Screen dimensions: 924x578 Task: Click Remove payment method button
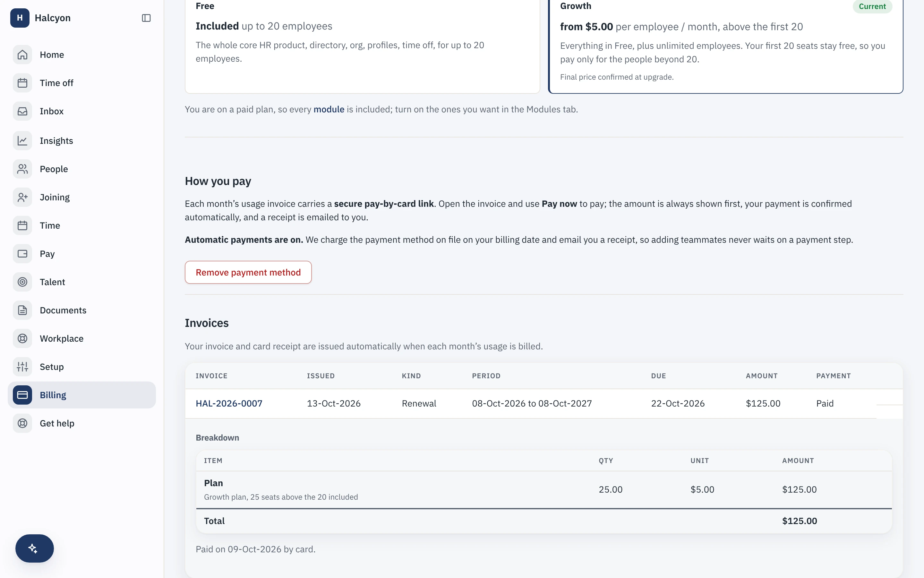pos(248,272)
